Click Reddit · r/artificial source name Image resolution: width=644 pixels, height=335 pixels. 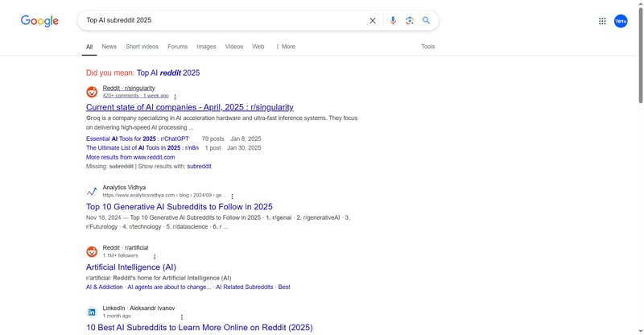pyautogui.click(x=126, y=248)
